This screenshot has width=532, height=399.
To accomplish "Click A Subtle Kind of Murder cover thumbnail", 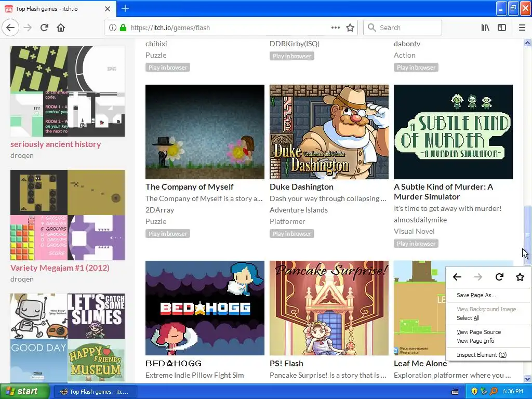I will click(x=453, y=132).
